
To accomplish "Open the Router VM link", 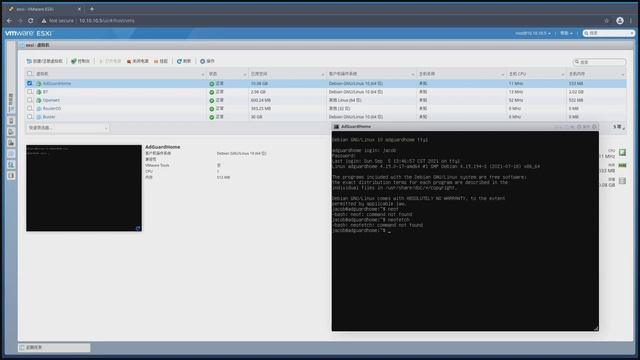I will (49, 117).
